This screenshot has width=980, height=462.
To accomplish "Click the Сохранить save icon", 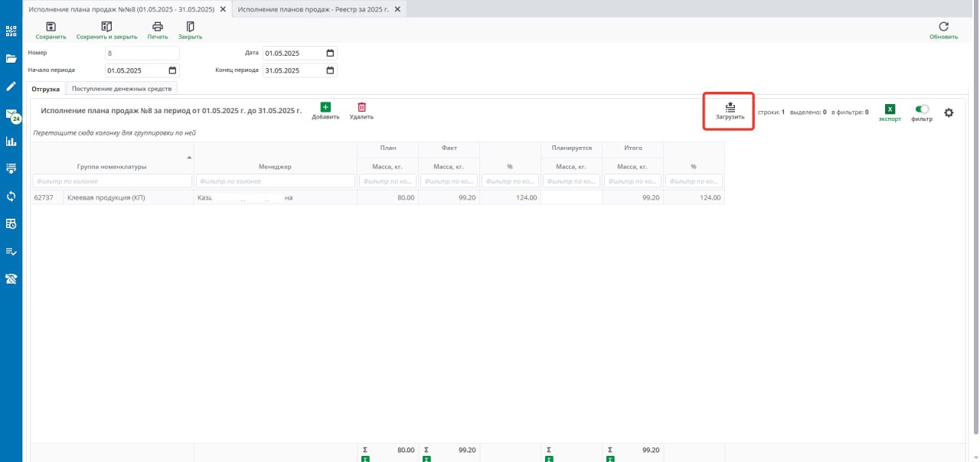I will (51, 27).
